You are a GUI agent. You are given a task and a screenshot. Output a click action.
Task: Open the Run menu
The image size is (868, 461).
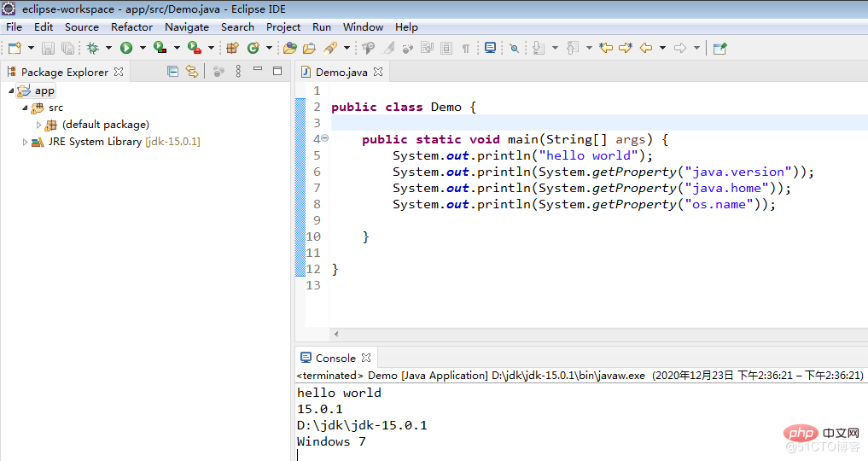pyautogui.click(x=322, y=27)
